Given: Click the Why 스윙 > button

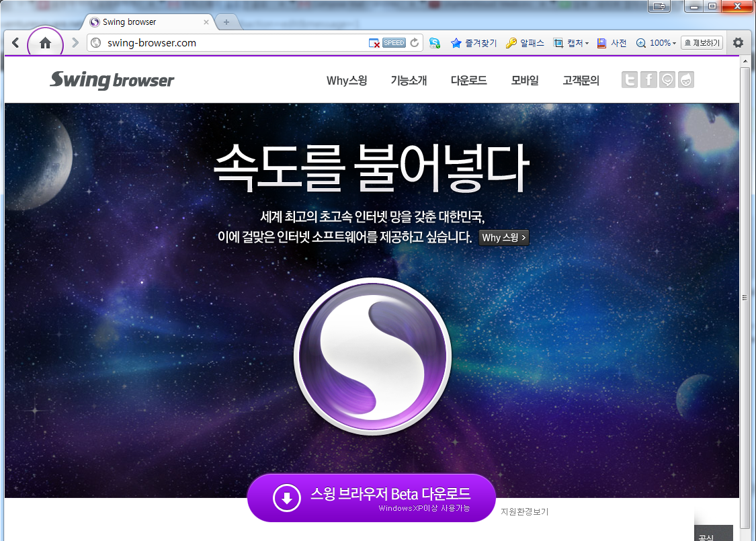Looking at the screenshot, I should [x=504, y=238].
